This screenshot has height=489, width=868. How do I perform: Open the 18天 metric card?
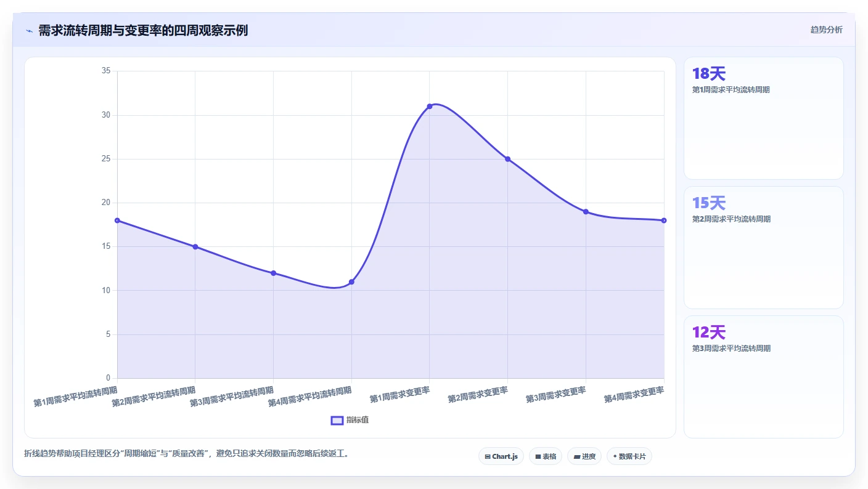764,118
